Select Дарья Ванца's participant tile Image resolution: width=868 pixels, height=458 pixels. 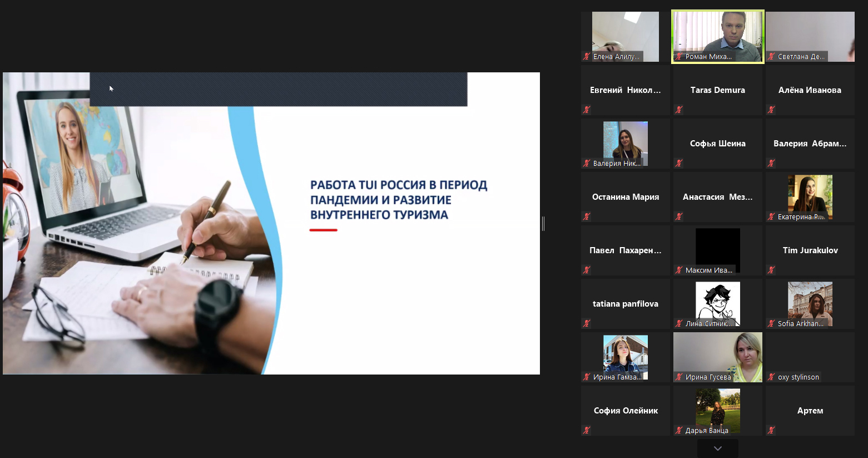coord(717,410)
